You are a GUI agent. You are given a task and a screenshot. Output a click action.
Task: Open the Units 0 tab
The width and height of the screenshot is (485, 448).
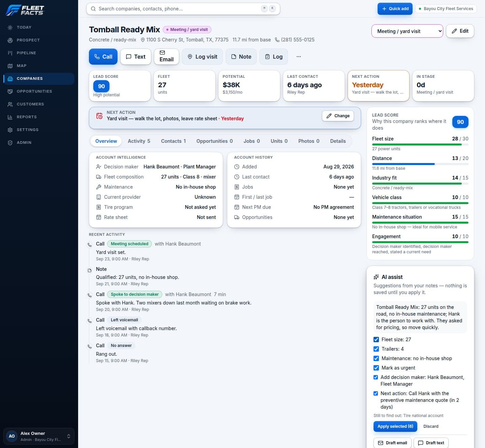click(x=279, y=141)
